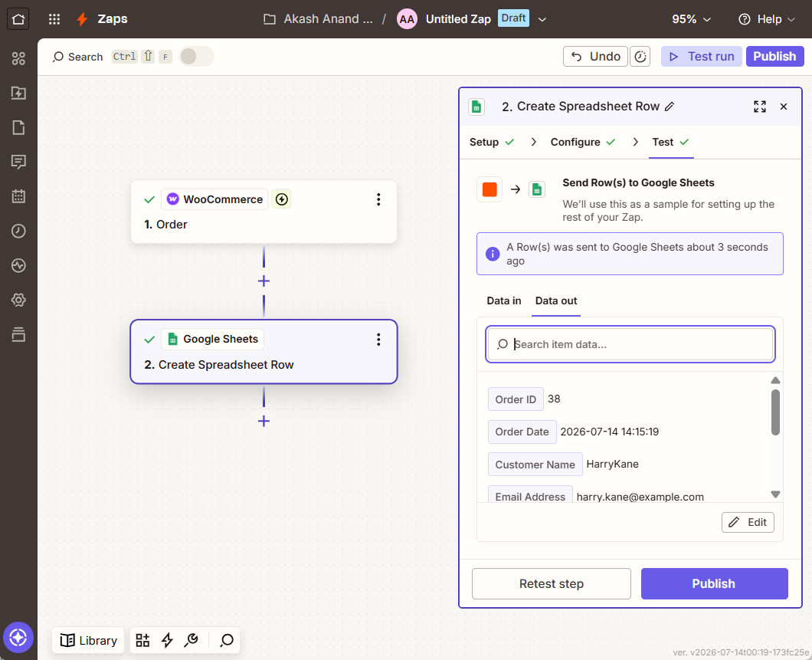Switch to the Data in tab
Viewport: 812px width, 660px height.
click(x=504, y=301)
